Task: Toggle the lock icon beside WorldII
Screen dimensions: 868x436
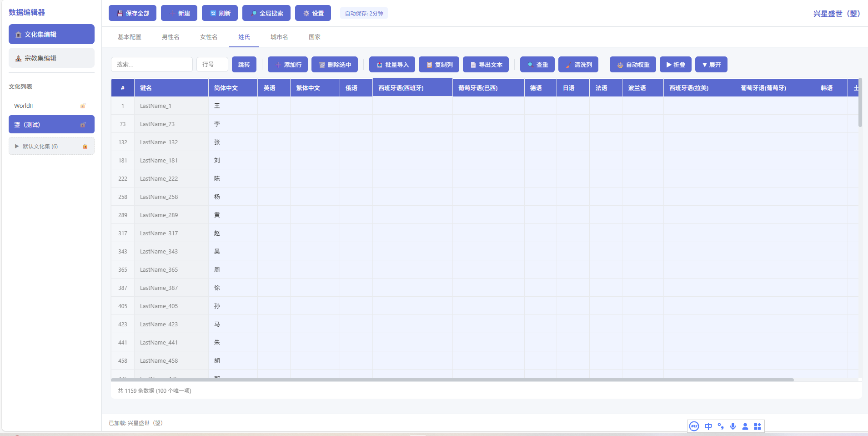Action: point(83,106)
